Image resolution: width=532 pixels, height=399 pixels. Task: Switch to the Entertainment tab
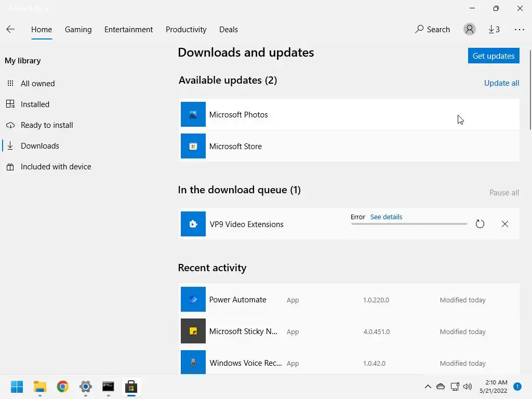click(x=129, y=30)
